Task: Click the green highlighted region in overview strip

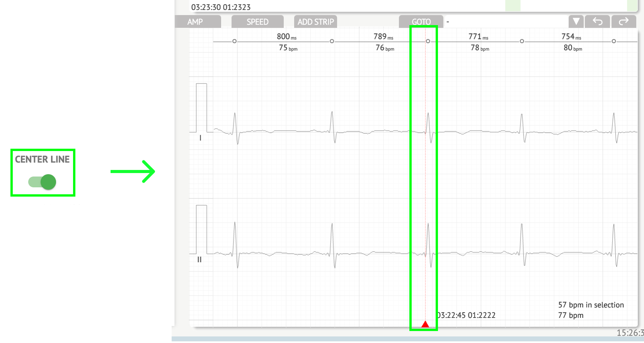Action: pos(513,6)
